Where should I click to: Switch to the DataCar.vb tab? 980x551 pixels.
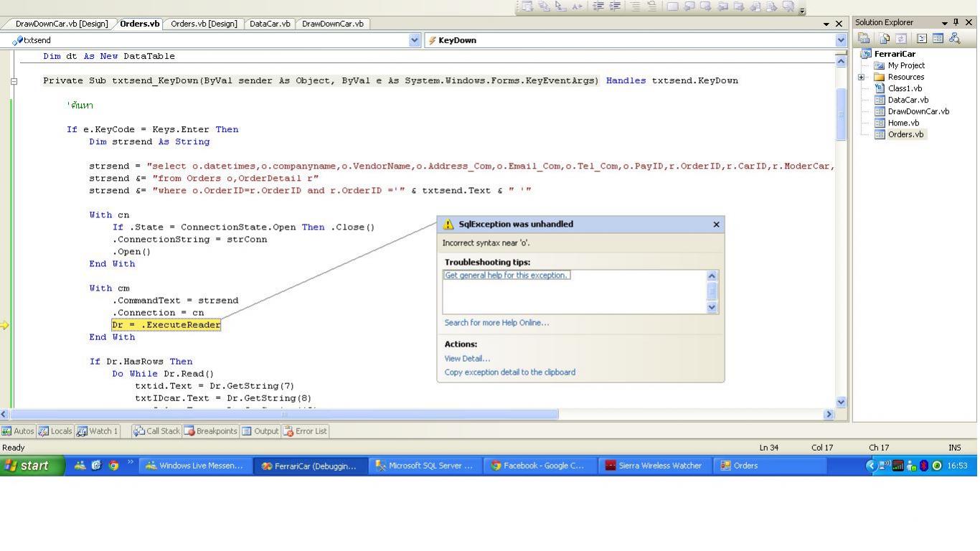click(270, 24)
